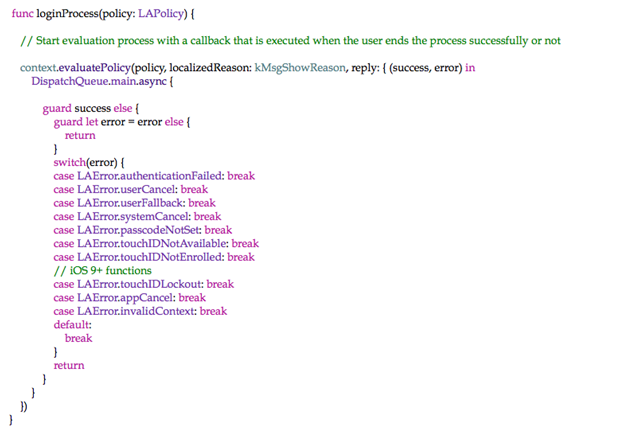
Task: Click the LAPolicy type in function signature
Action: tap(161, 14)
